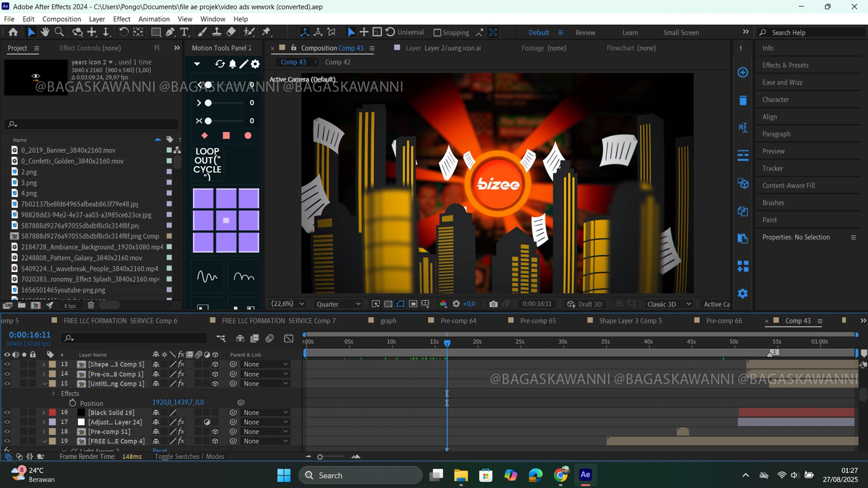This screenshot has height=488, width=868.
Task: Show more workspaces chevron
Action: click(x=745, y=32)
